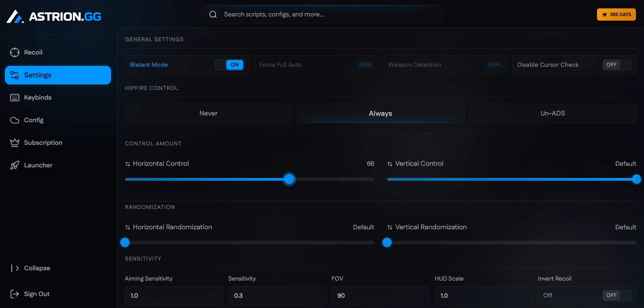Open the Settings sidebar menu item
This screenshot has width=644, height=308.
click(x=58, y=75)
